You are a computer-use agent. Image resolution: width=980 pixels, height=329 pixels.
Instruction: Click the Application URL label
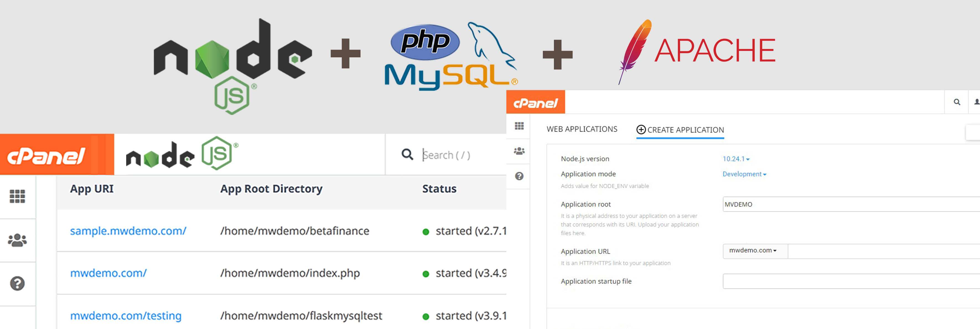[x=585, y=251]
